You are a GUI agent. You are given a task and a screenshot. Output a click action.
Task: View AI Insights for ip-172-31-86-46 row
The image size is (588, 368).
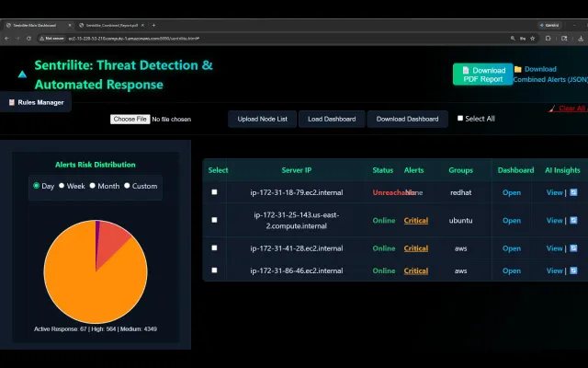(554, 270)
